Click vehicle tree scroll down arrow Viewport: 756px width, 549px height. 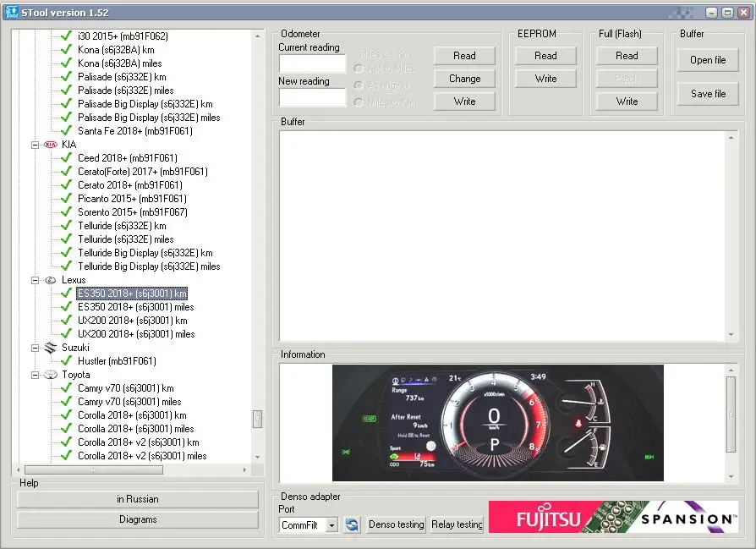pos(257,457)
